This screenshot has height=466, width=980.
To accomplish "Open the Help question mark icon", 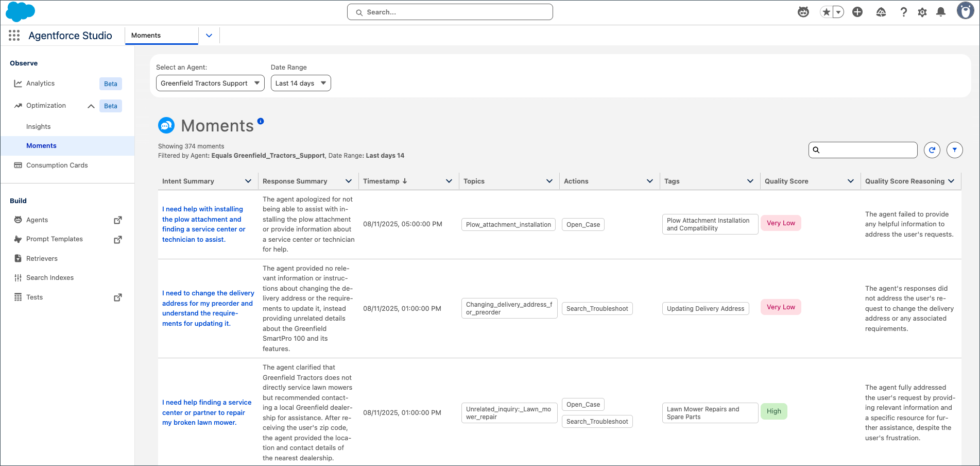I will [903, 12].
